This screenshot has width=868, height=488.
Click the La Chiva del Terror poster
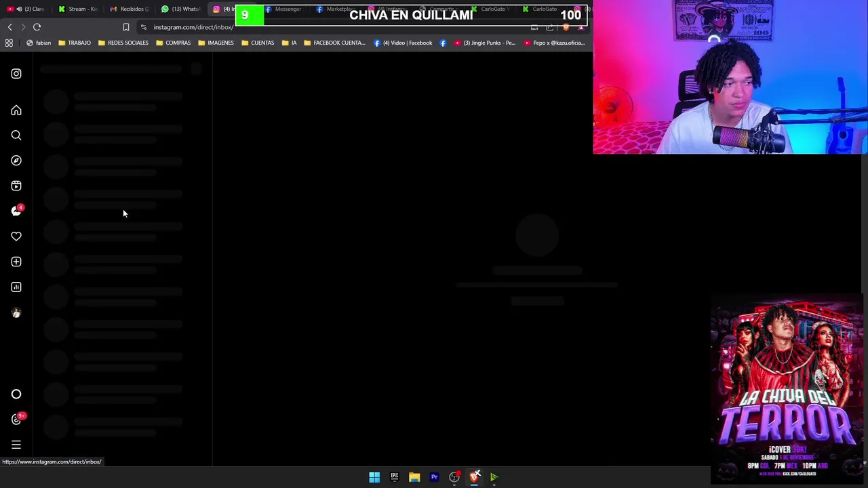[787, 390]
